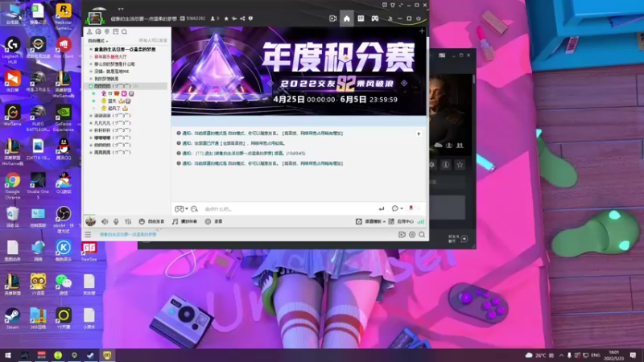
Task: Open the OBS desktop shortcut
Action: (64, 220)
